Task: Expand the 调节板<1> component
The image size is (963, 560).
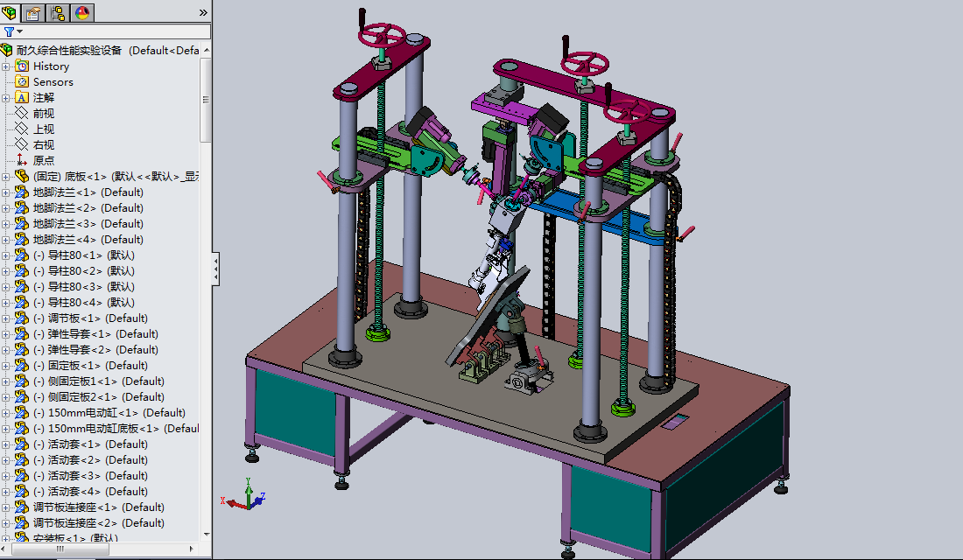Action: 5,318
